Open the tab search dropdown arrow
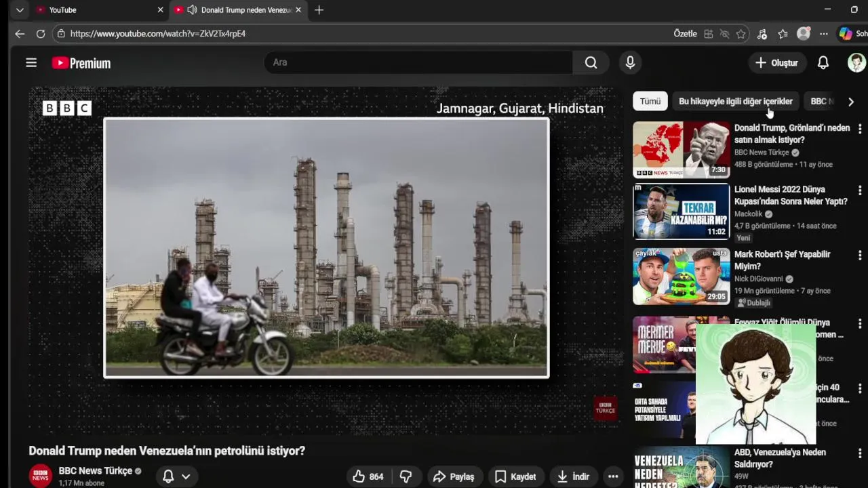Image resolution: width=868 pixels, height=488 pixels. (x=20, y=10)
